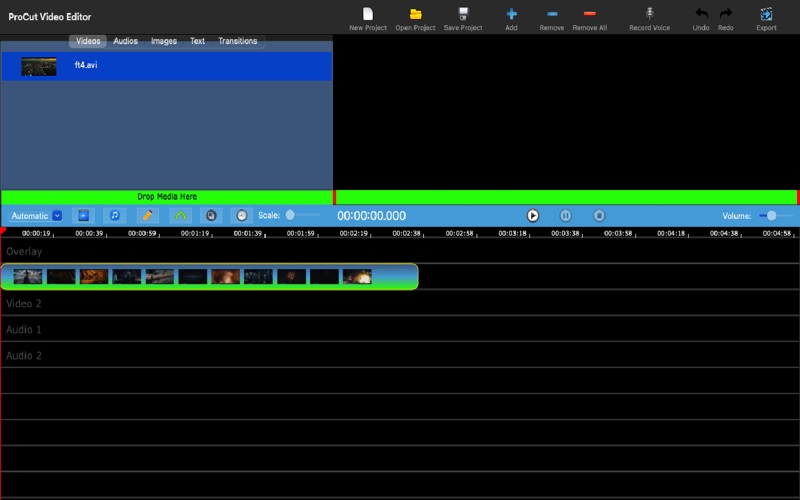Adjust the Scale slider handle
This screenshot has height=500, width=800.
click(x=290, y=215)
